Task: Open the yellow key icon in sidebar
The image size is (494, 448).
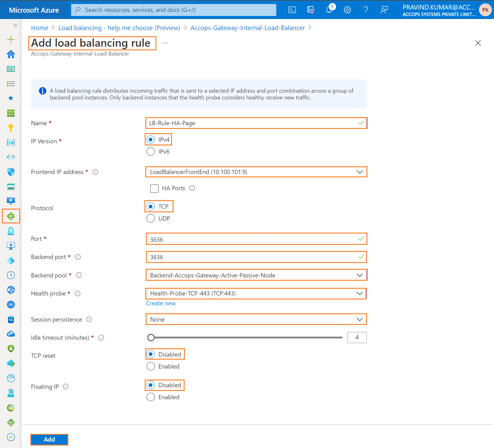Action: (x=11, y=128)
